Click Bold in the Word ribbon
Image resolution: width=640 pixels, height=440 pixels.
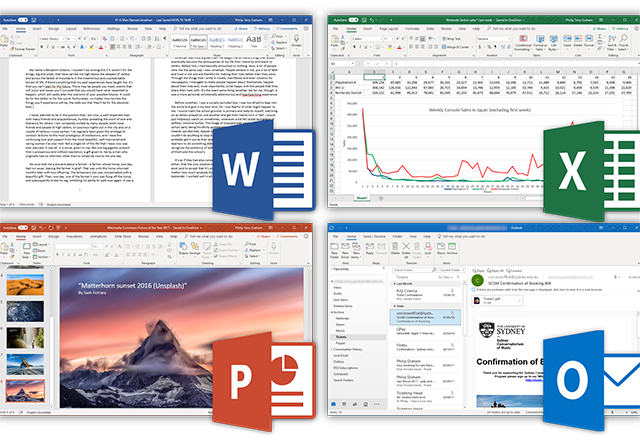click(x=42, y=47)
